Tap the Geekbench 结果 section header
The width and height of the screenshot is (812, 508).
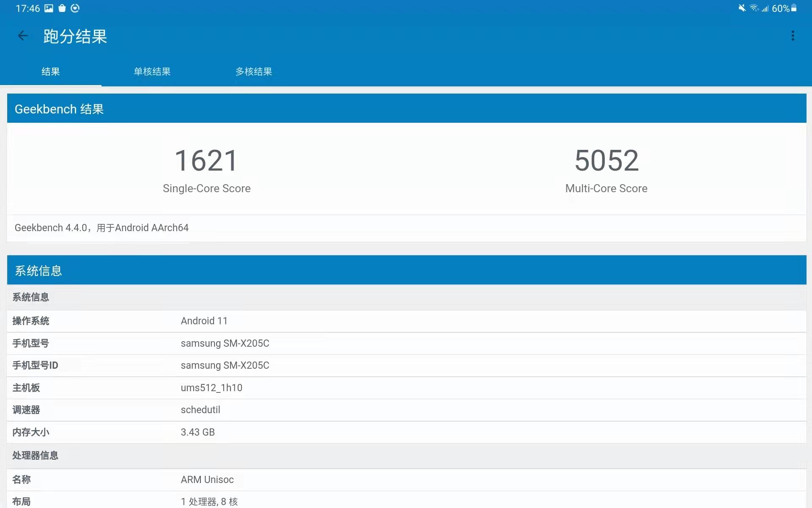[407, 109]
